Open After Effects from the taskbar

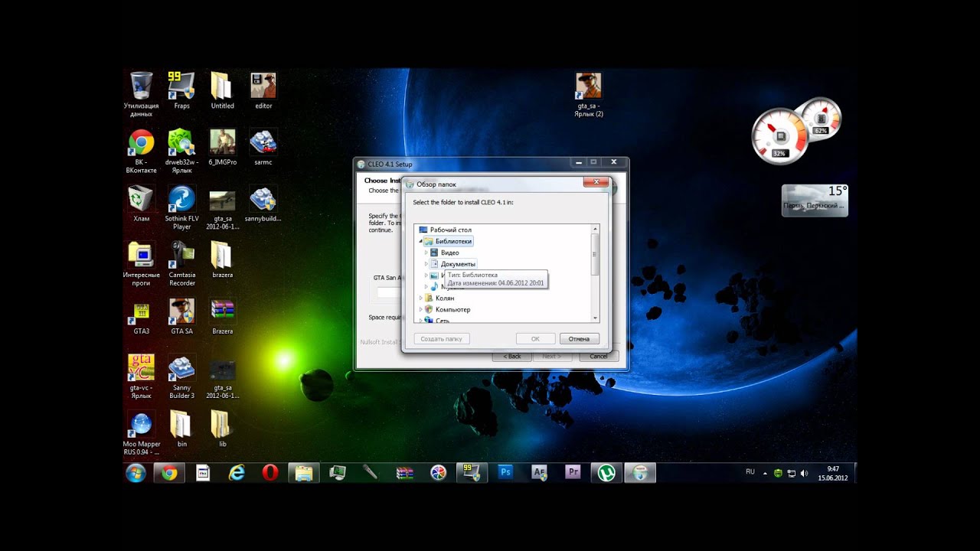(539, 472)
